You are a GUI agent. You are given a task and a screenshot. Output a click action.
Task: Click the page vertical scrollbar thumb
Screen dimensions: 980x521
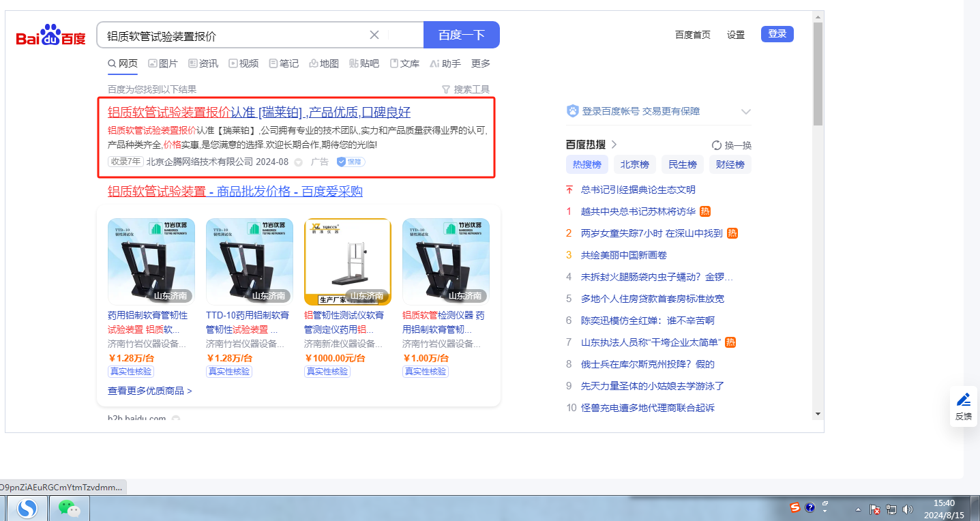818,74
